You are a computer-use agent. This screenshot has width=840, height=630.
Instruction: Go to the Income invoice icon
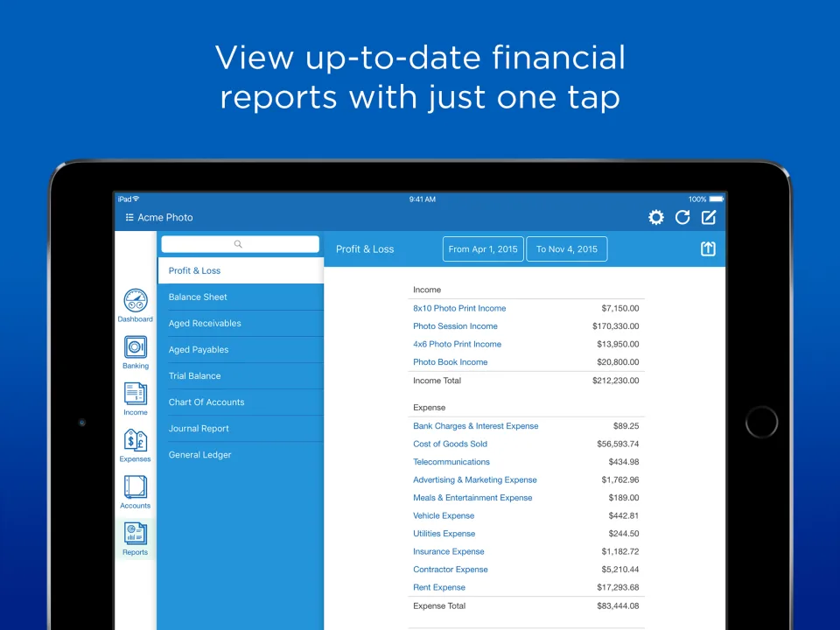[136, 394]
